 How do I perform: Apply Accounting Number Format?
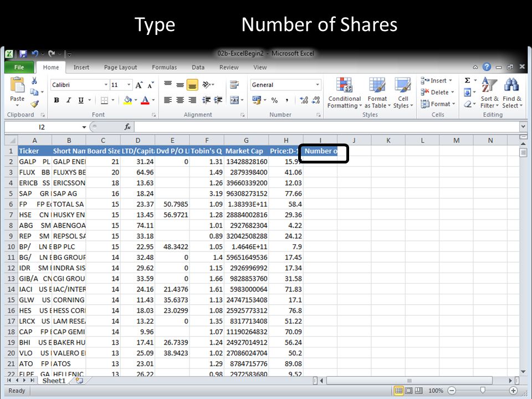257,100
